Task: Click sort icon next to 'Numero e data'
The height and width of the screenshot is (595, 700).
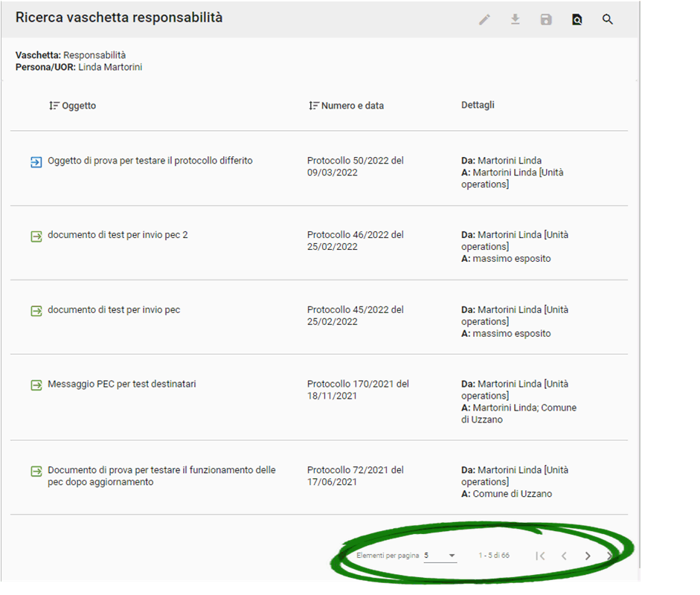Action: pyautogui.click(x=314, y=106)
